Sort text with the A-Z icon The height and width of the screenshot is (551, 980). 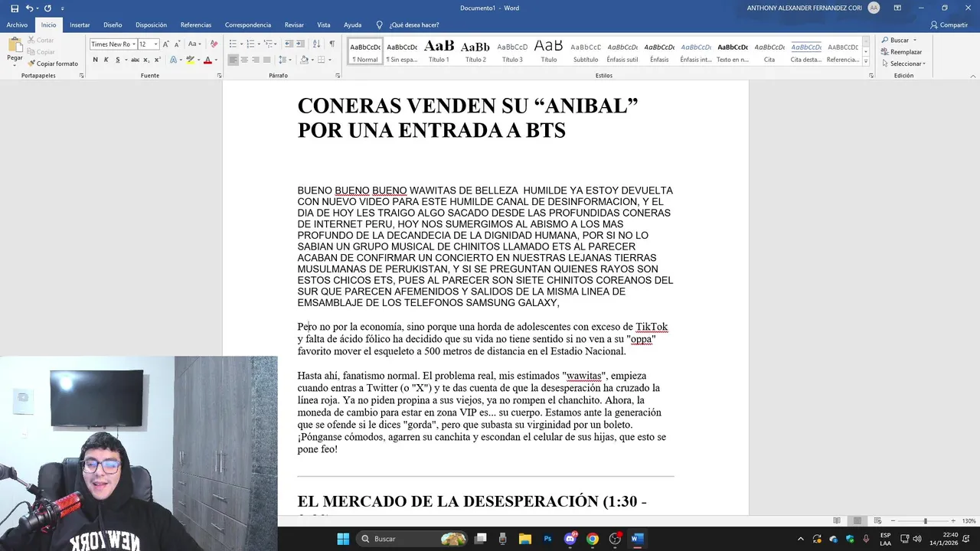pyautogui.click(x=316, y=44)
